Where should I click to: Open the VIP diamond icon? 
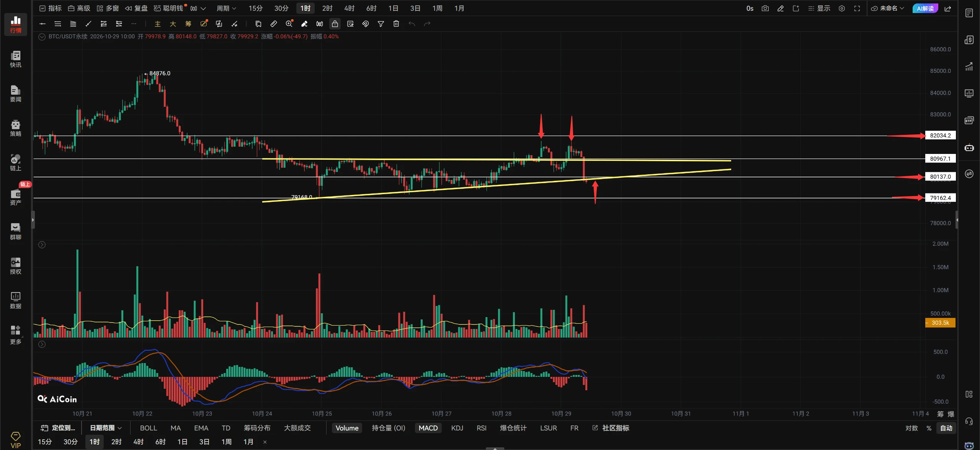click(15, 440)
